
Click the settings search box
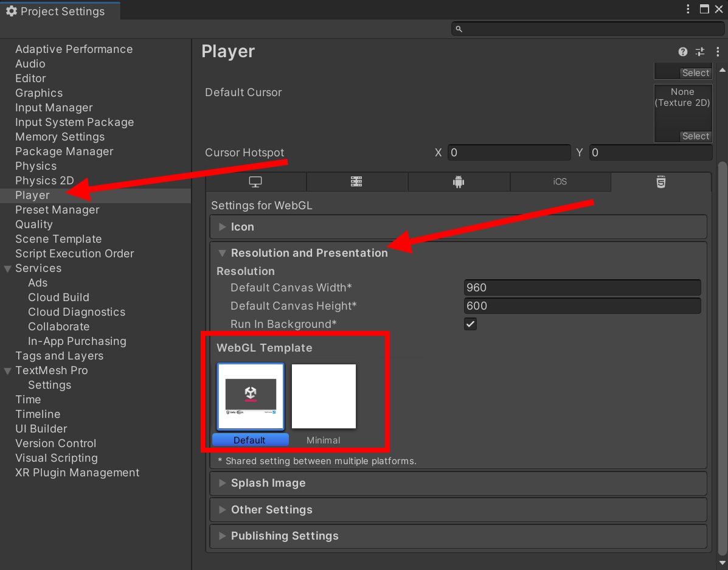[588, 29]
